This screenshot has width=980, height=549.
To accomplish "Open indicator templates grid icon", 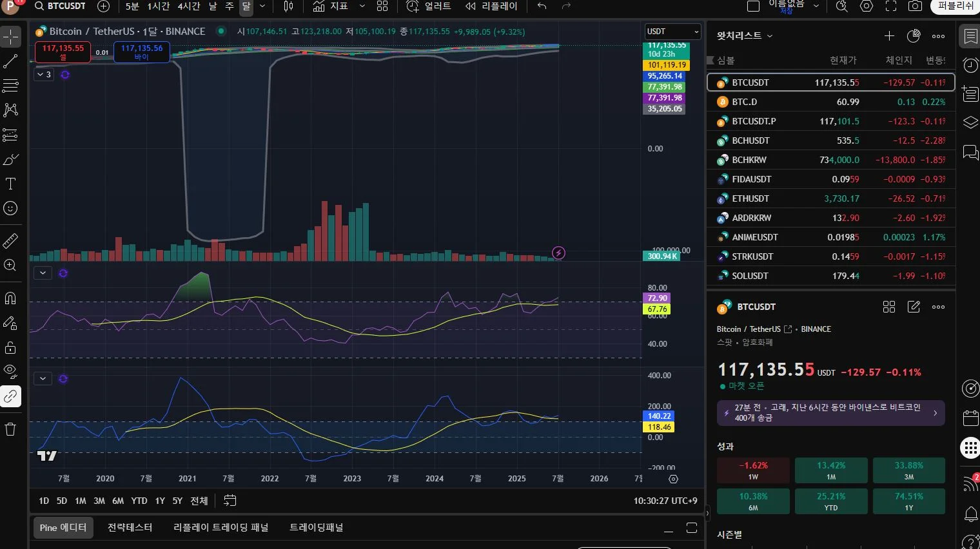I will point(382,6).
